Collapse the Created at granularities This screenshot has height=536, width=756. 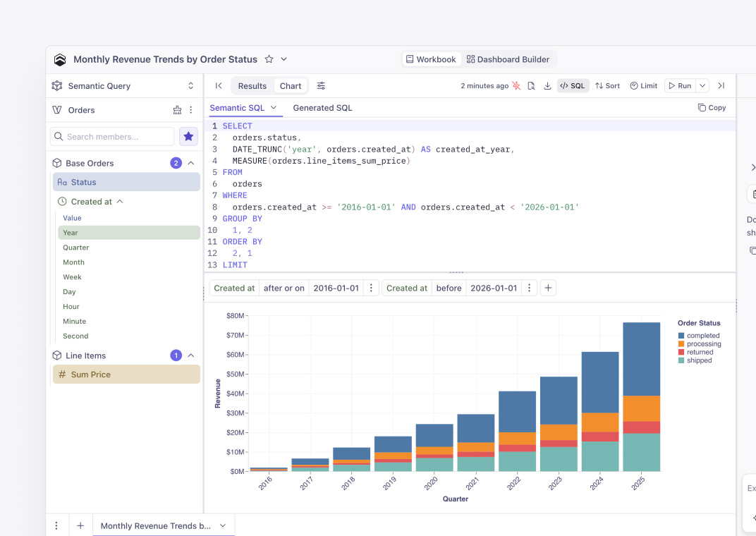click(120, 202)
